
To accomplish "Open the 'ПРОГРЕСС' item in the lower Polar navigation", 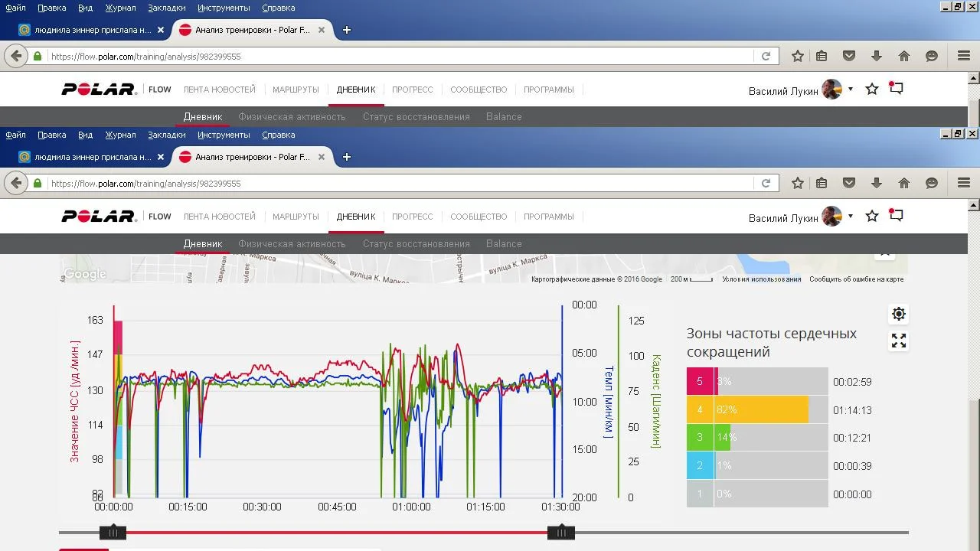I will (x=413, y=217).
